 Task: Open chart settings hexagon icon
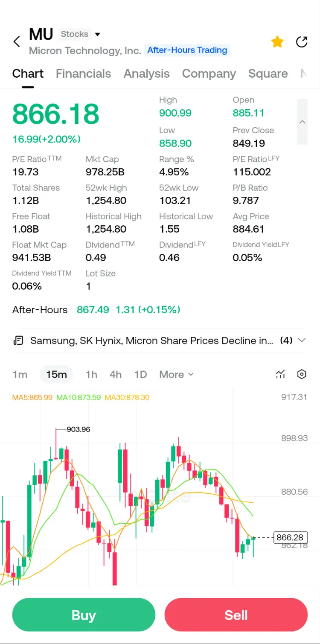(302, 374)
